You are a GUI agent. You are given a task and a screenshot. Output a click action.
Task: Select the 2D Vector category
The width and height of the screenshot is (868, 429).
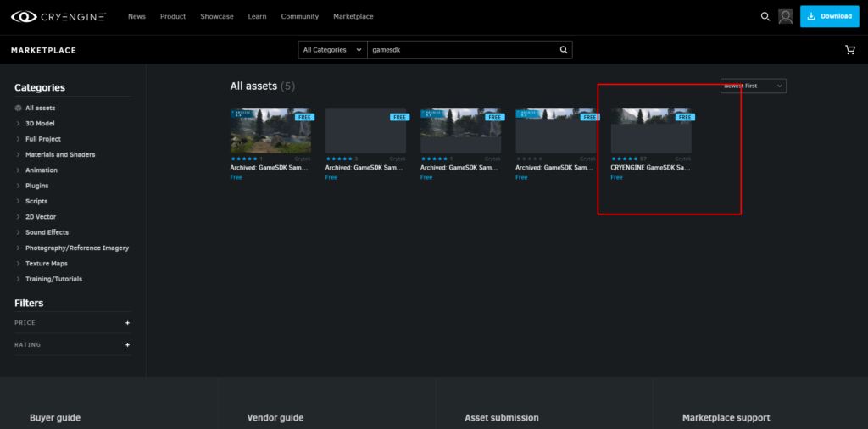click(41, 216)
